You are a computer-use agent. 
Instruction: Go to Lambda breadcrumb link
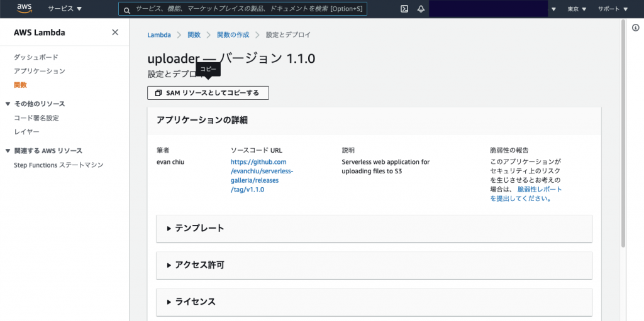coord(159,35)
